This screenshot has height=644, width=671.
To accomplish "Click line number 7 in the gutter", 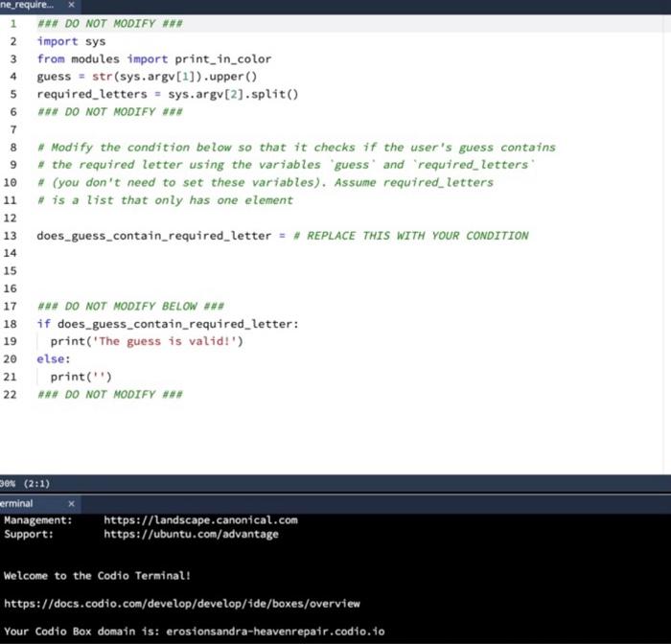I will (x=13, y=129).
